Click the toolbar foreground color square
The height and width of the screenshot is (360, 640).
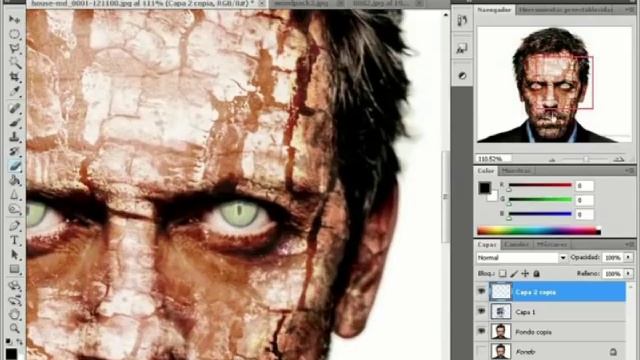[x=11, y=353]
